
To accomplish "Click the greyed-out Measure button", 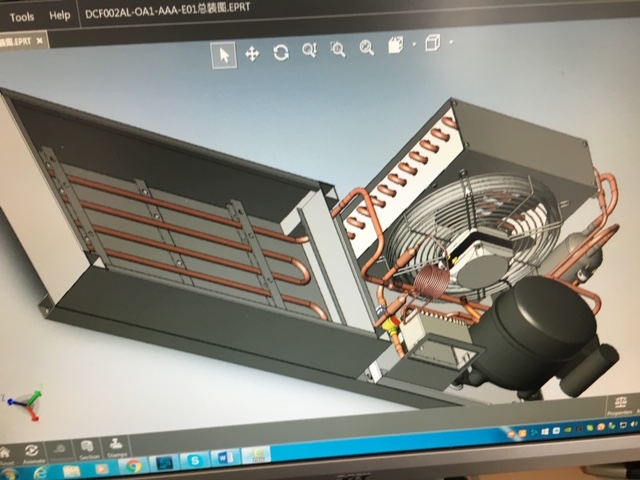I will pyautogui.click(x=60, y=451).
